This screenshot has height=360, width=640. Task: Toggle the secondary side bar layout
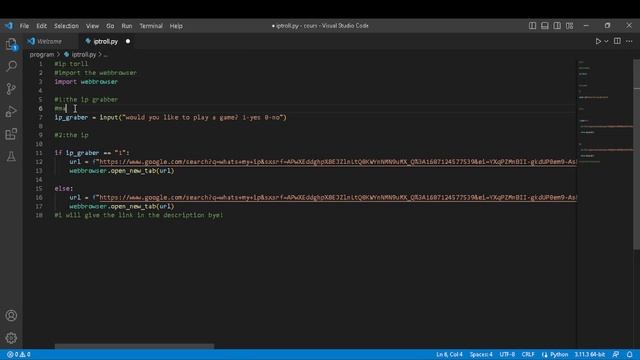557,26
